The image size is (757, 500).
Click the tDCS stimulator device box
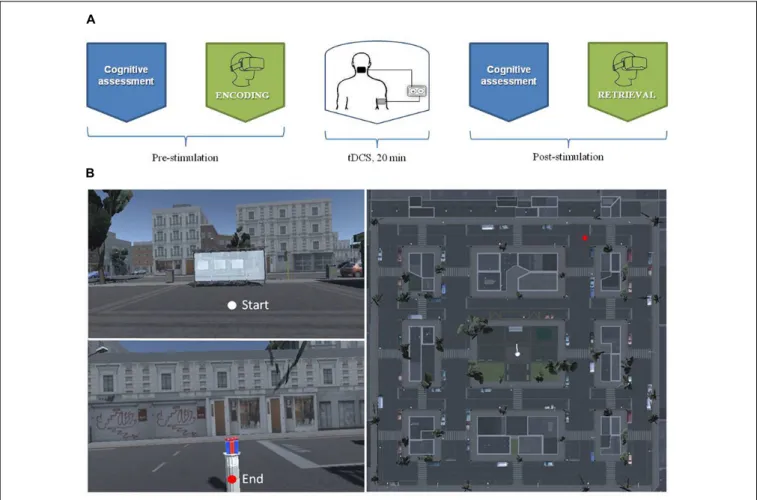[417, 91]
